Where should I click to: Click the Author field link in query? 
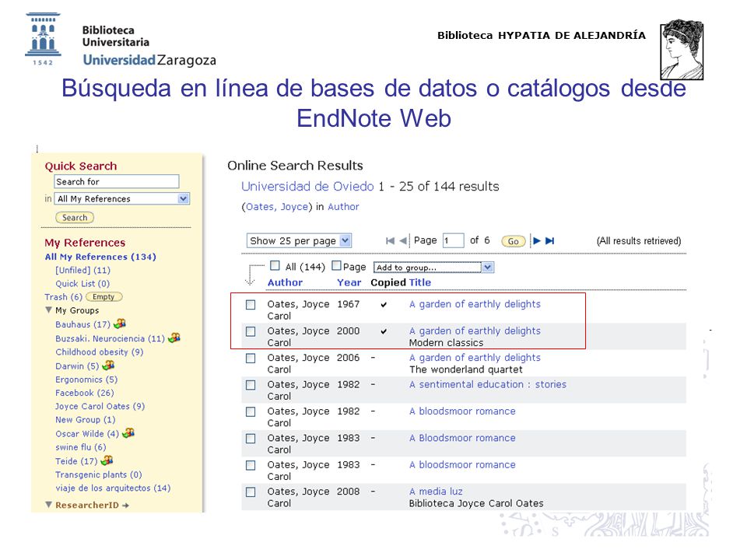(x=343, y=207)
